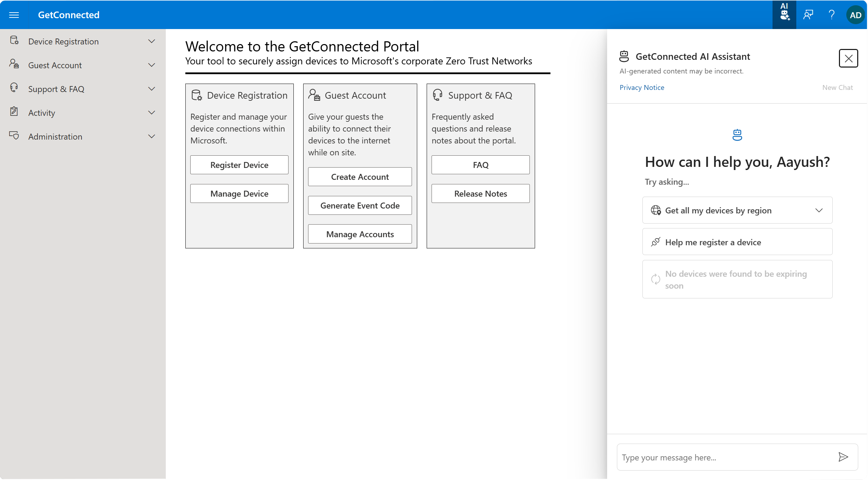Click the globe icon on devices by region
The width and height of the screenshot is (868, 480).
pos(656,210)
